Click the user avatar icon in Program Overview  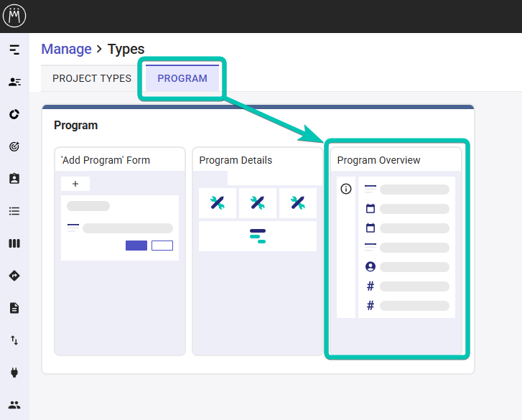pyautogui.click(x=370, y=266)
